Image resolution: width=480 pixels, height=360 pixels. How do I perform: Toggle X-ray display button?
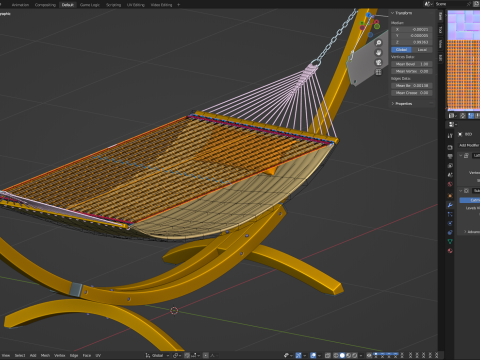[x=328, y=355]
